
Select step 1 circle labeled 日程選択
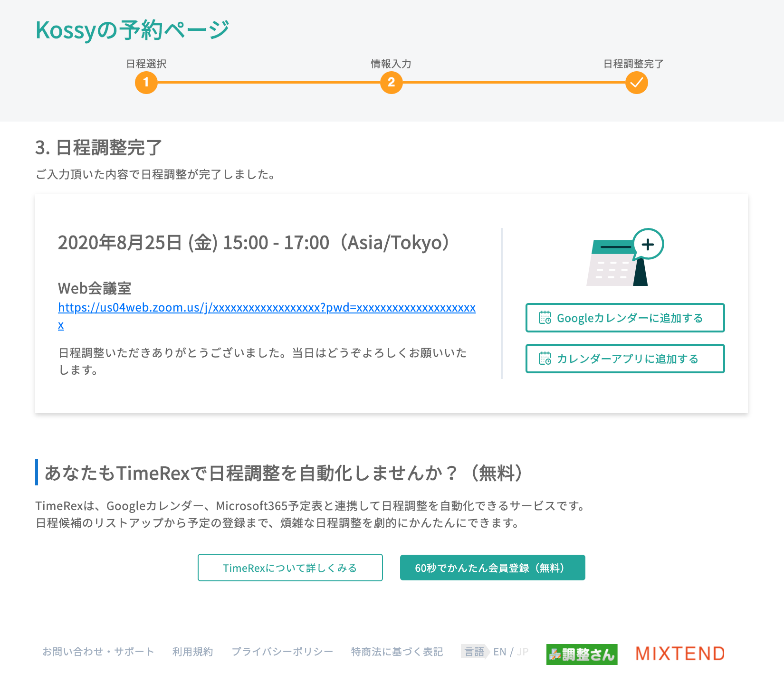click(x=146, y=83)
